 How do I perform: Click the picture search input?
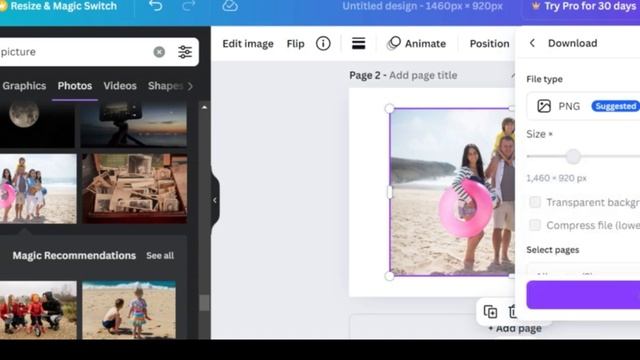pyautogui.click(x=73, y=52)
